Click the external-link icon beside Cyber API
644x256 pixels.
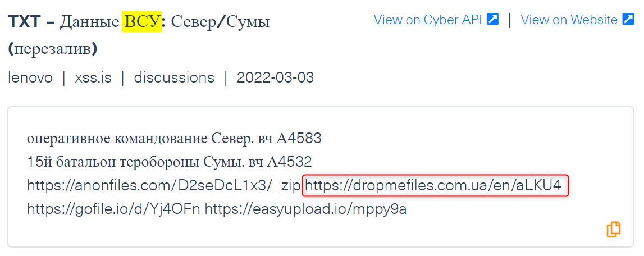point(492,19)
